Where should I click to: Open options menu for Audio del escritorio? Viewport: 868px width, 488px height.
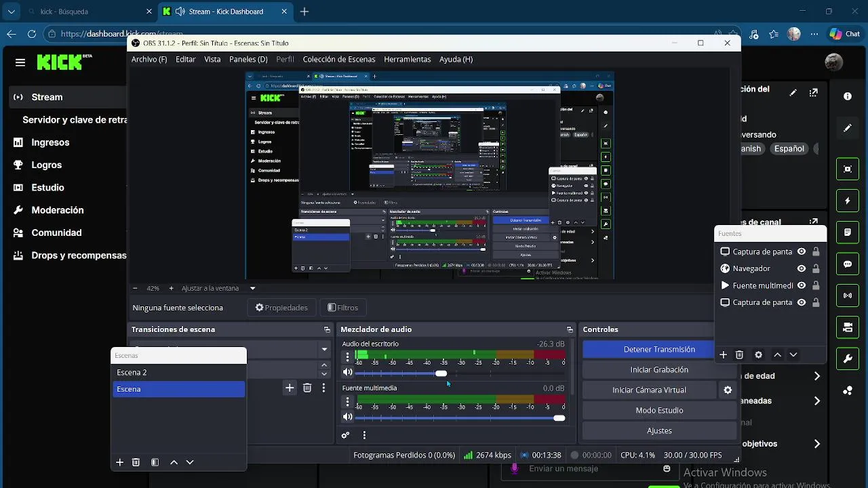click(x=348, y=357)
